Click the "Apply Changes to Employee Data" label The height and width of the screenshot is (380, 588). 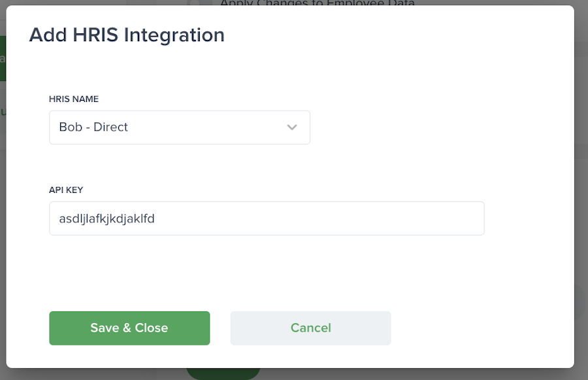click(317, 3)
